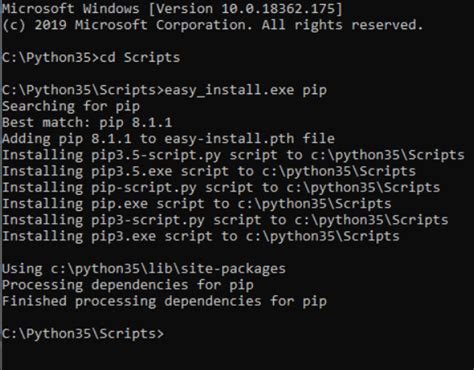Screen dimensions: 474x370
Task: Click the 'Finished processing dependencies for pip' line
Action: [164, 301]
